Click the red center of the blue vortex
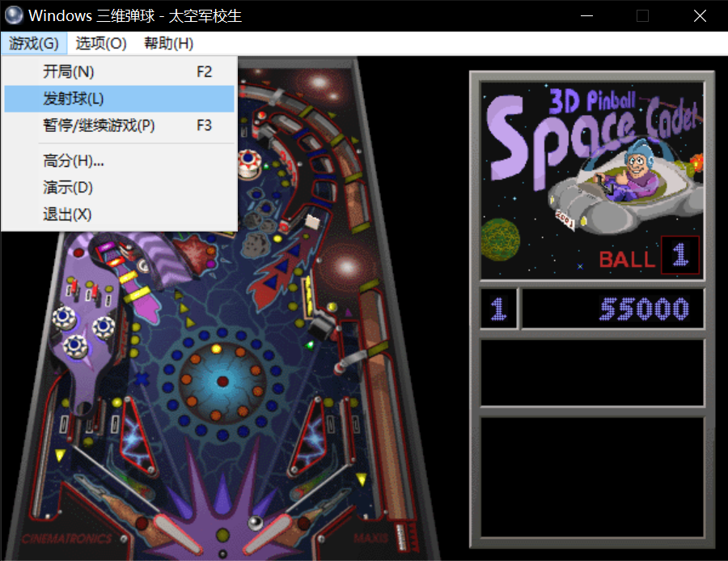Viewport: 728px width, 561px height. (222, 381)
